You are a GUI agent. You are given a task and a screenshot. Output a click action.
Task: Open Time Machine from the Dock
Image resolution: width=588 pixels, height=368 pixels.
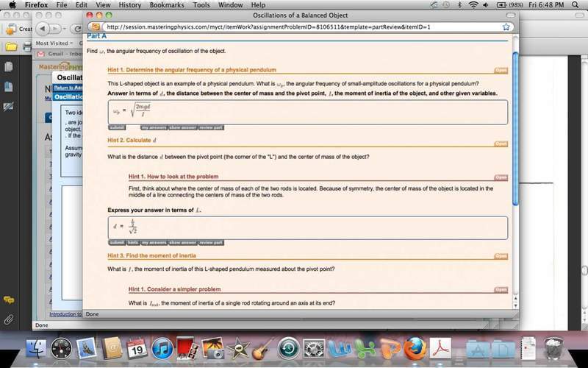coord(287,347)
